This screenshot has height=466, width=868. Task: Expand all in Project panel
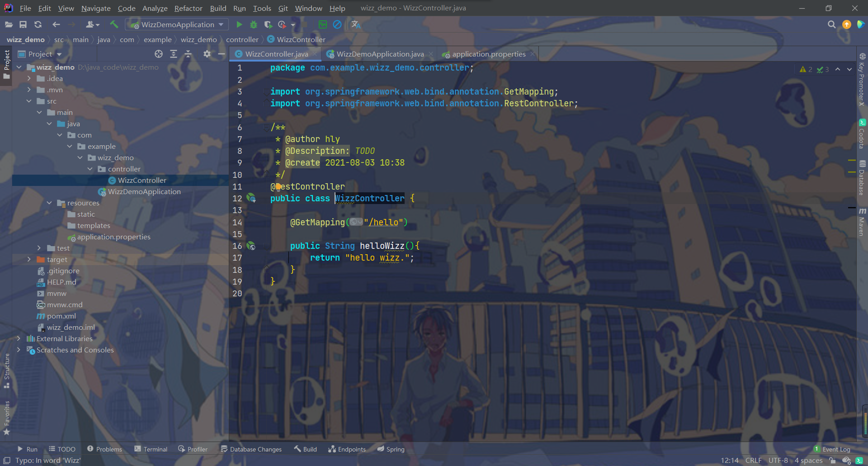click(x=174, y=54)
